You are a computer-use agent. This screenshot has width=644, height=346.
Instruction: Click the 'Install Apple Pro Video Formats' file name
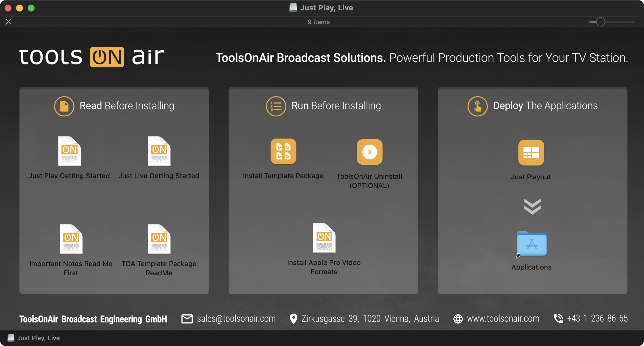[324, 267]
